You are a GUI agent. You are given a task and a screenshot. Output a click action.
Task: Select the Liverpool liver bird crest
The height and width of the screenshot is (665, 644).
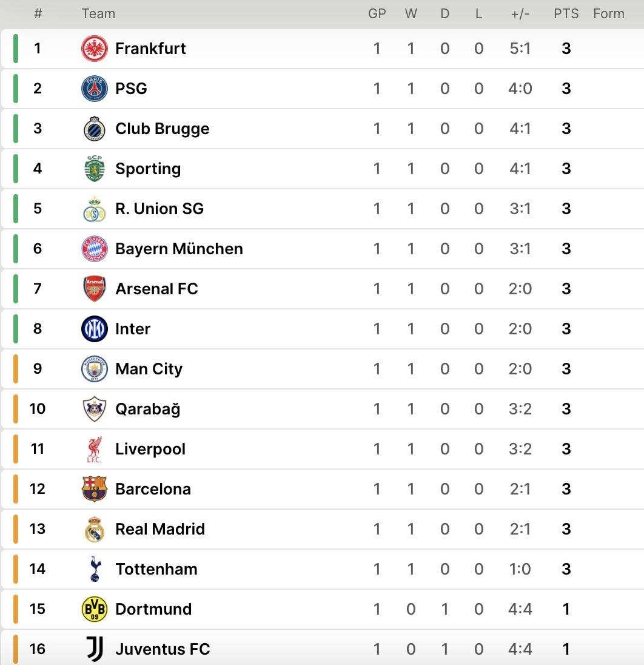tap(94, 449)
